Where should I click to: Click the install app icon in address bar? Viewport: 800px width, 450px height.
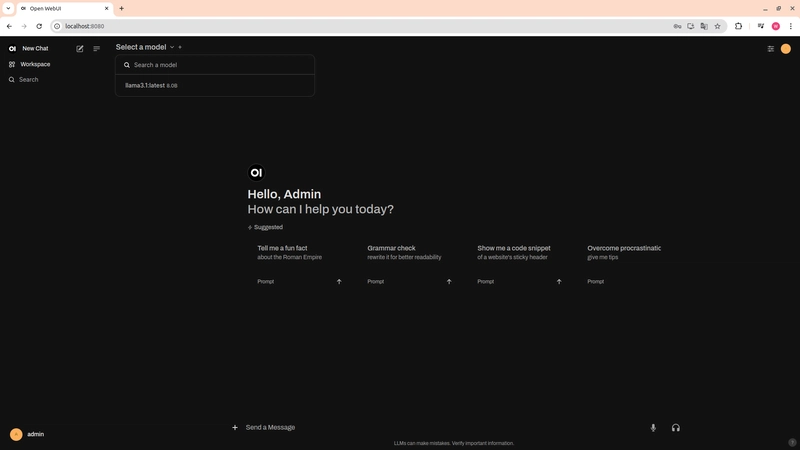(x=691, y=26)
